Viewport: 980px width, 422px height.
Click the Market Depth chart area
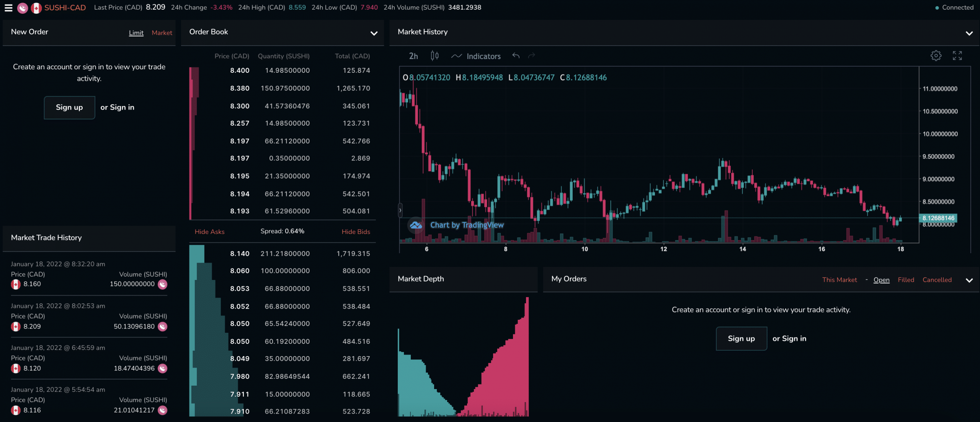[463, 357]
